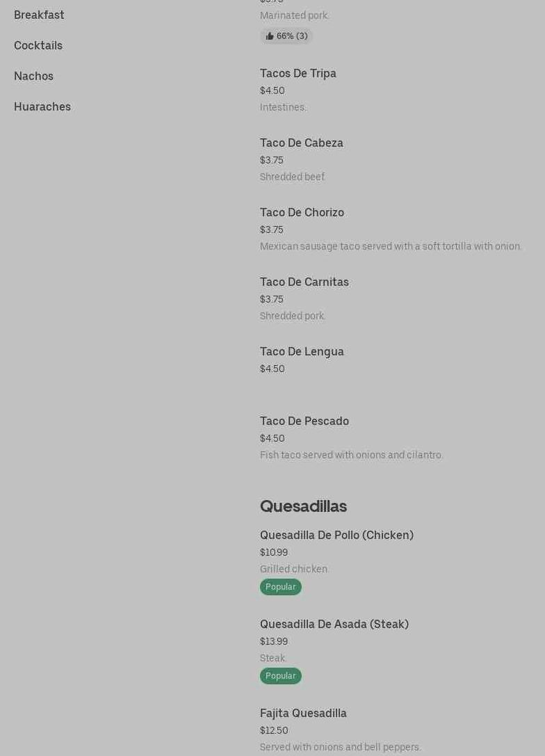Pick the Taco De Lengua item

click(302, 351)
